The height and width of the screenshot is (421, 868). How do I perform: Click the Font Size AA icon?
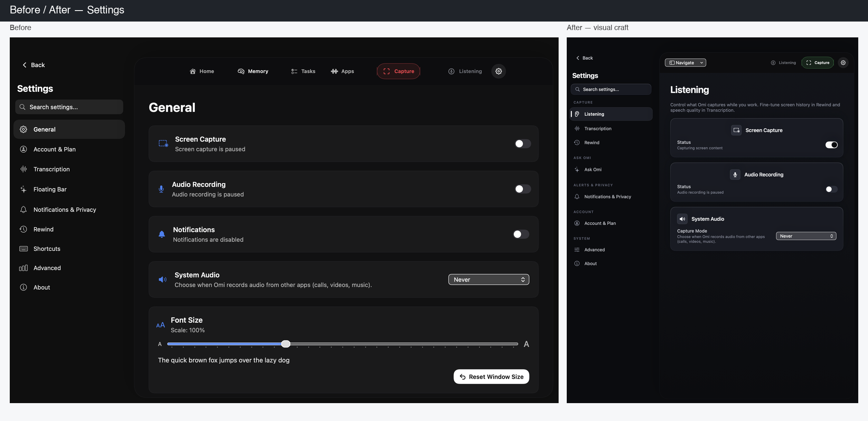click(x=161, y=325)
